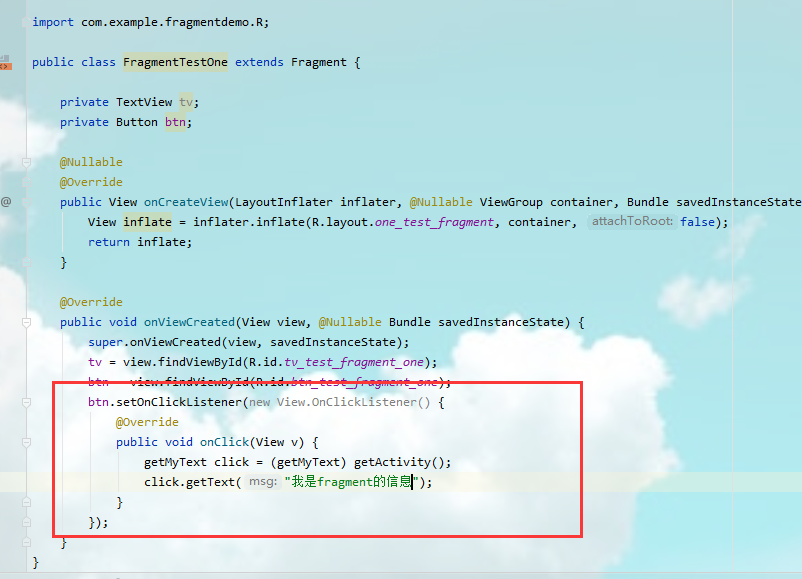Collapse the onClick method fold marker
The width and height of the screenshot is (802, 579).
(x=27, y=442)
